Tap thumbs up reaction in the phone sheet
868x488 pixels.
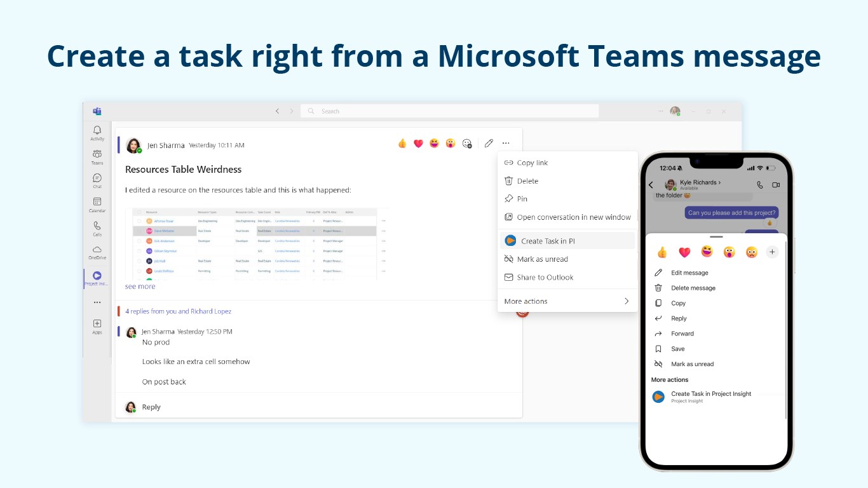[x=662, y=252]
